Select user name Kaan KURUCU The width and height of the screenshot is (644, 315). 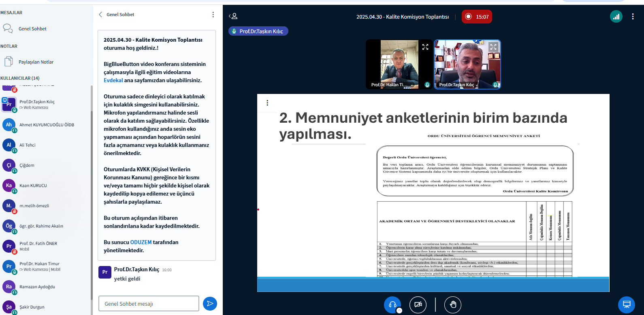[x=33, y=185]
